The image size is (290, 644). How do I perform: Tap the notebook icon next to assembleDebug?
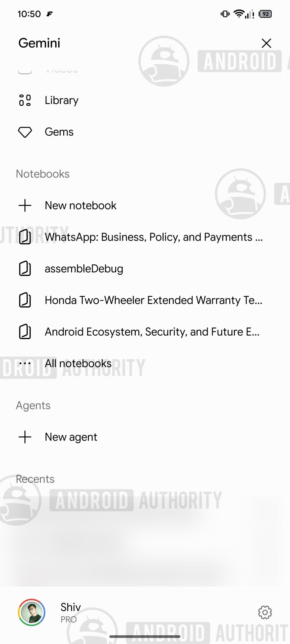coord(25,269)
